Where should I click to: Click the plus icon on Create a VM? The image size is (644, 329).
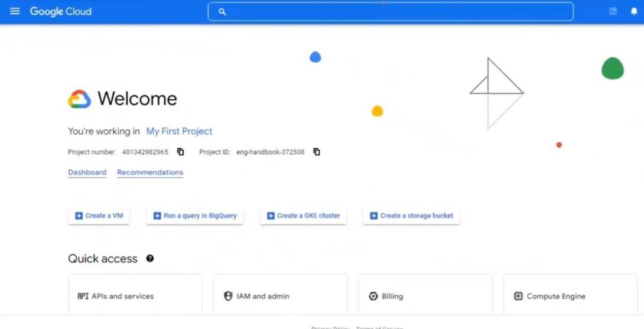point(79,216)
